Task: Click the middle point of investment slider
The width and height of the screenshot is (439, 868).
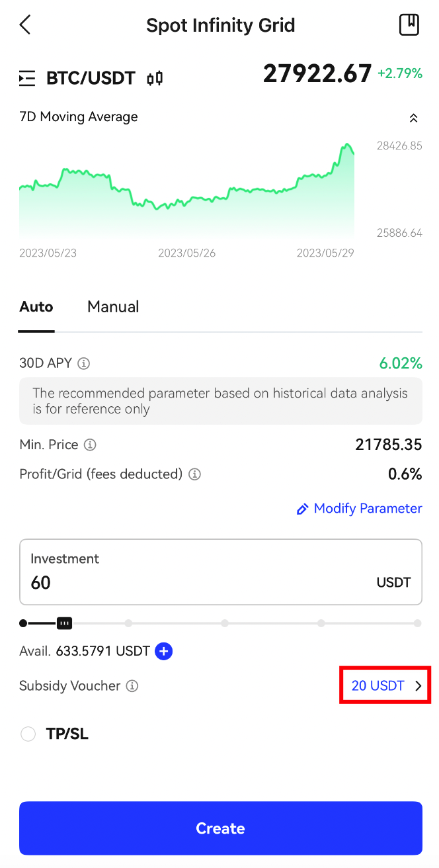Action: [225, 623]
